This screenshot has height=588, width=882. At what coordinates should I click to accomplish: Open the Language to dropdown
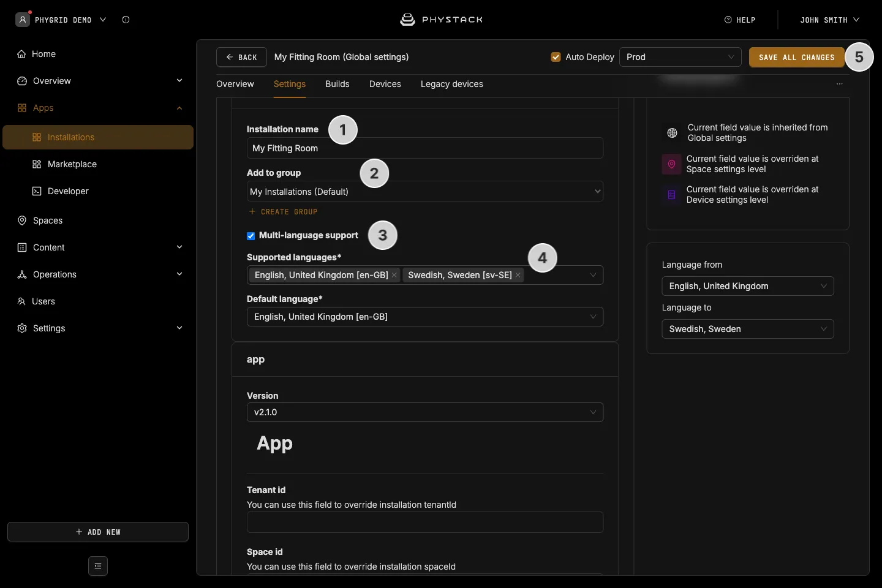[x=748, y=329]
